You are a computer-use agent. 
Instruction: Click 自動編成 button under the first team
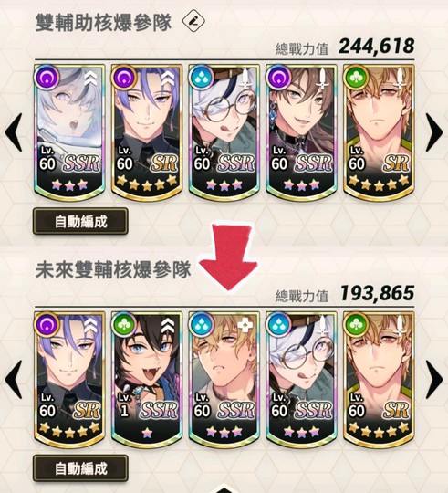(x=80, y=221)
